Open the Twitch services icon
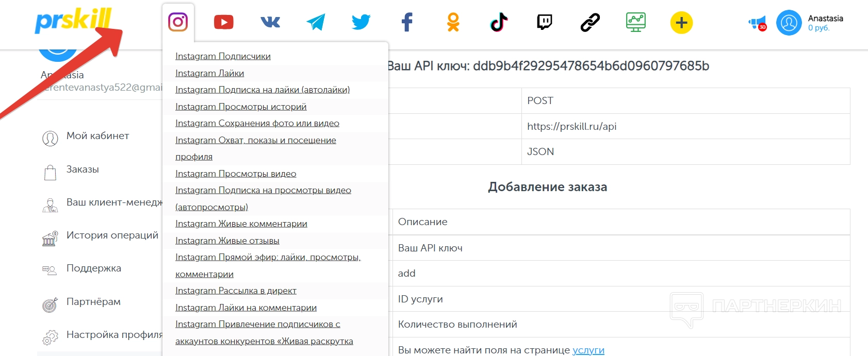 [x=545, y=22]
